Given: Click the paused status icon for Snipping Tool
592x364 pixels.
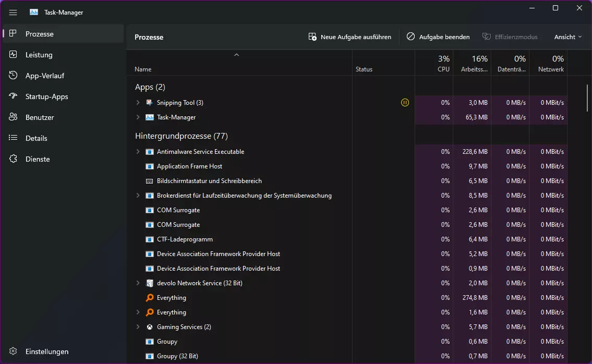Looking at the screenshot, I should [405, 102].
